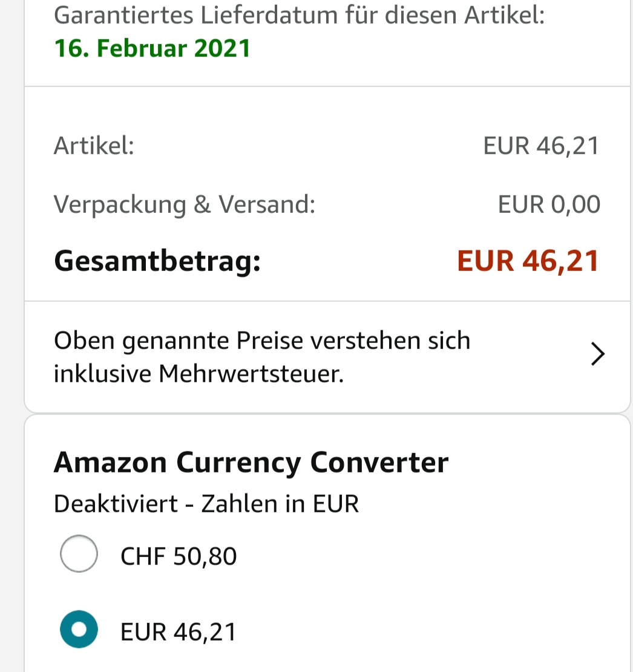This screenshot has height=672, width=633.
Task: Tap the red total amount "EUR 46,21"
Action: pyautogui.click(x=528, y=261)
